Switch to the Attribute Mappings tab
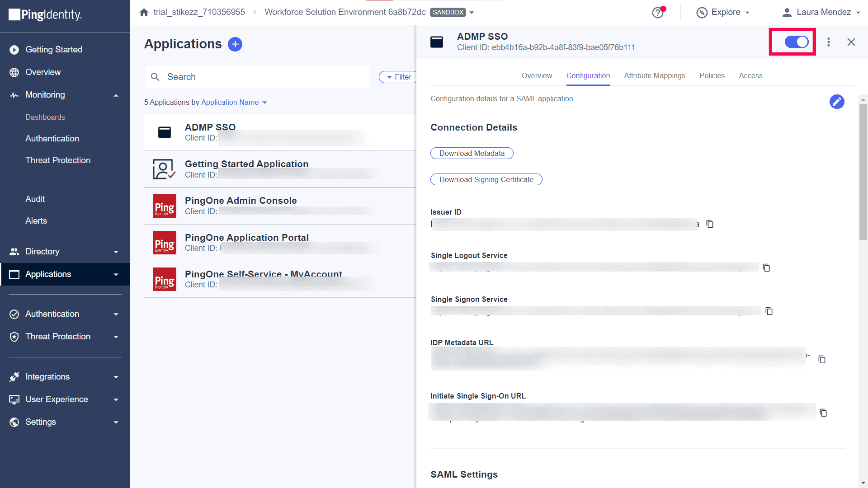868x488 pixels. pos(654,75)
